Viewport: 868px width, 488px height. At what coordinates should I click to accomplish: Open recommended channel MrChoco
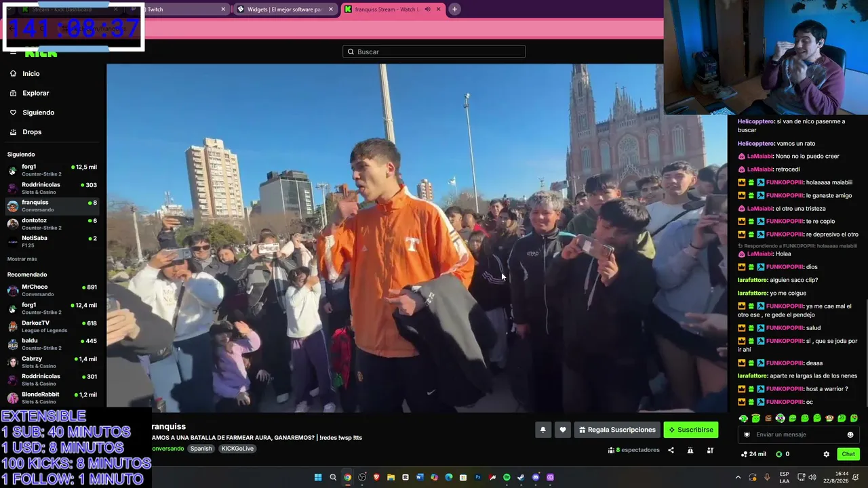pyautogui.click(x=53, y=290)
